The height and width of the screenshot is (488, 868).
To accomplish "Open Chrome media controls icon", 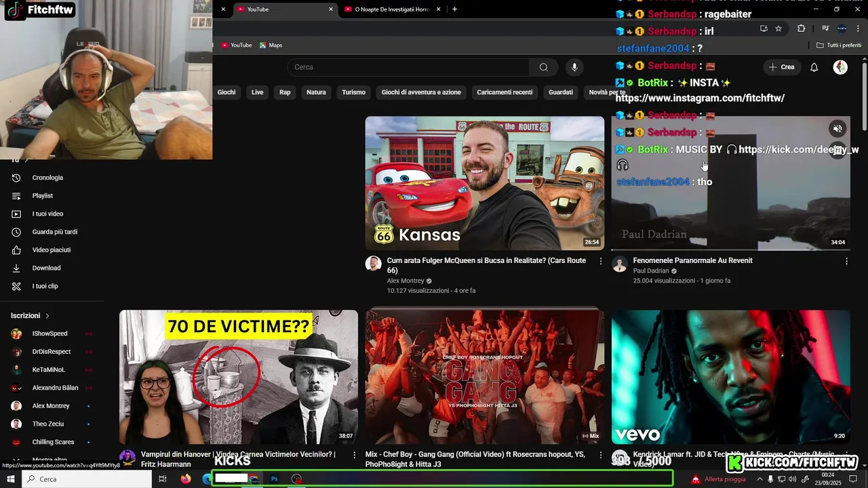I will pyautogui.click(x=825, y=28).
